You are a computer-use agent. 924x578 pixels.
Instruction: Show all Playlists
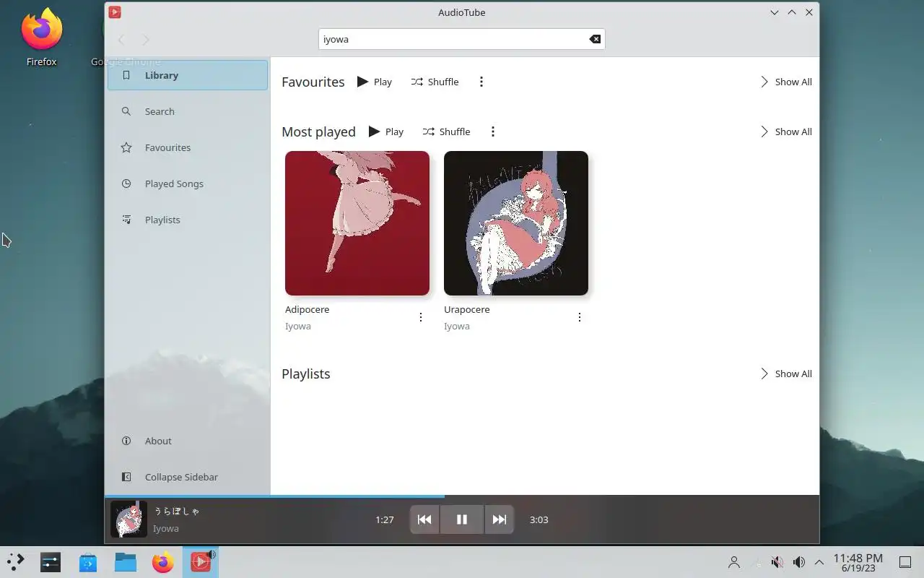click(785, 374)
